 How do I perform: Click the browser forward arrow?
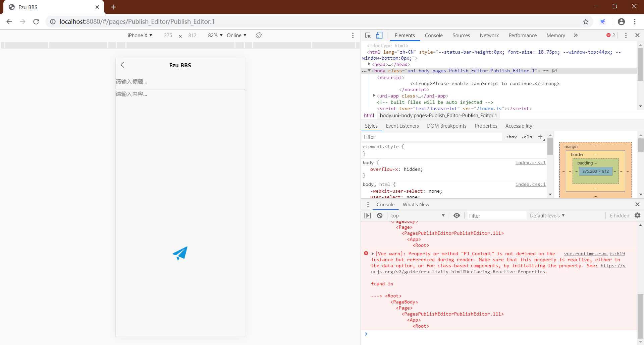pyautogui.click(x=22, y=21)
